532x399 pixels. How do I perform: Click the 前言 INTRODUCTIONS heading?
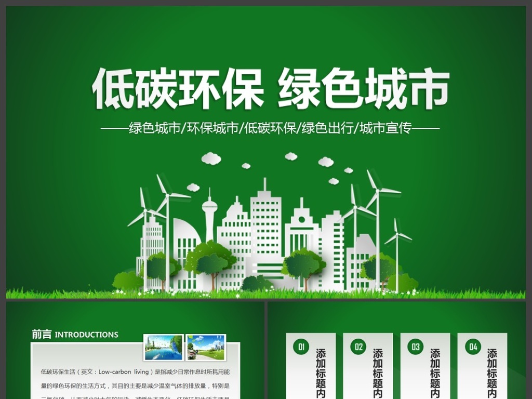74,335
